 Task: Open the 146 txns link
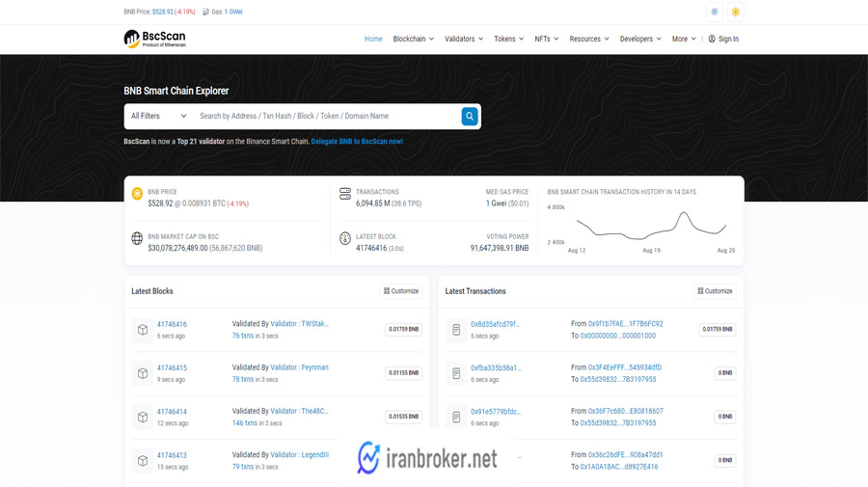[245, 423]
